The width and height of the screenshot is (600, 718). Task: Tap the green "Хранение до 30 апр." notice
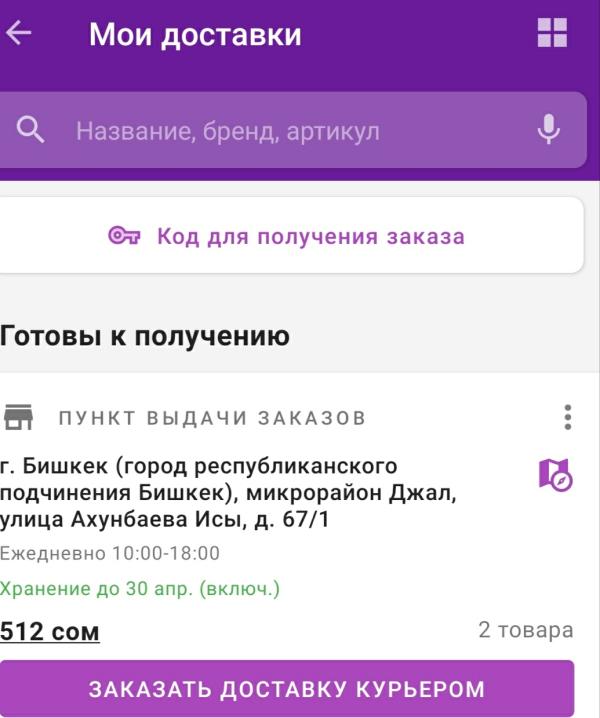(x=140, y=589)
